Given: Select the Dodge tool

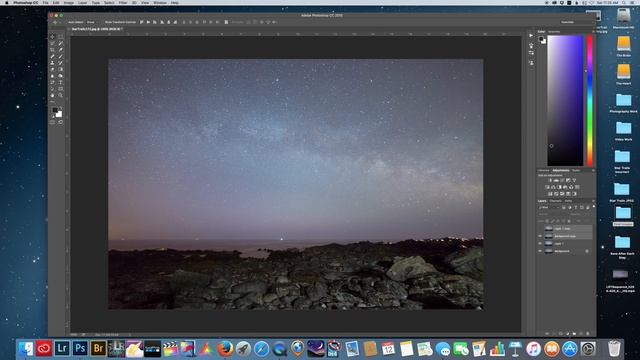Looking at the screenshot, I should (61, 76).
